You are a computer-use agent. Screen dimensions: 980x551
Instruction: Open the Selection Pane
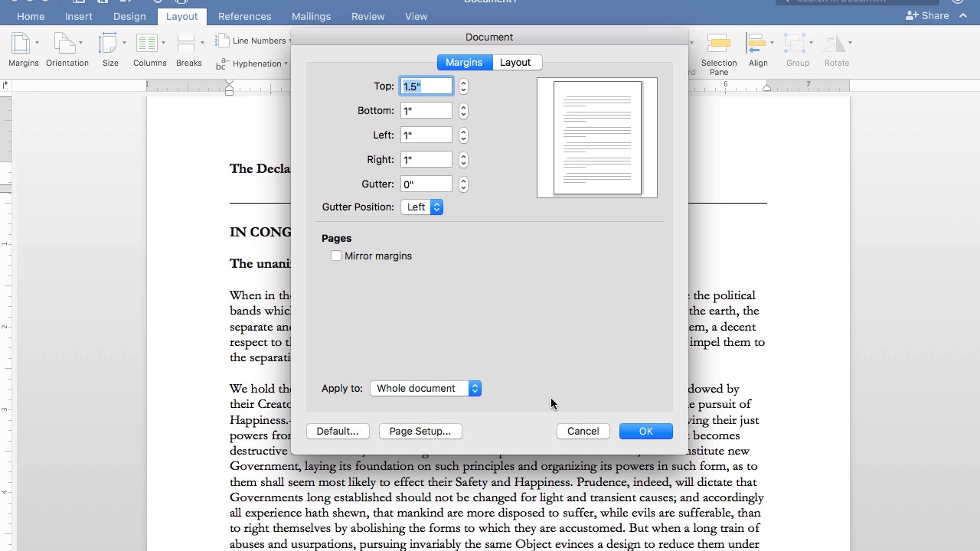pos(719,54)
